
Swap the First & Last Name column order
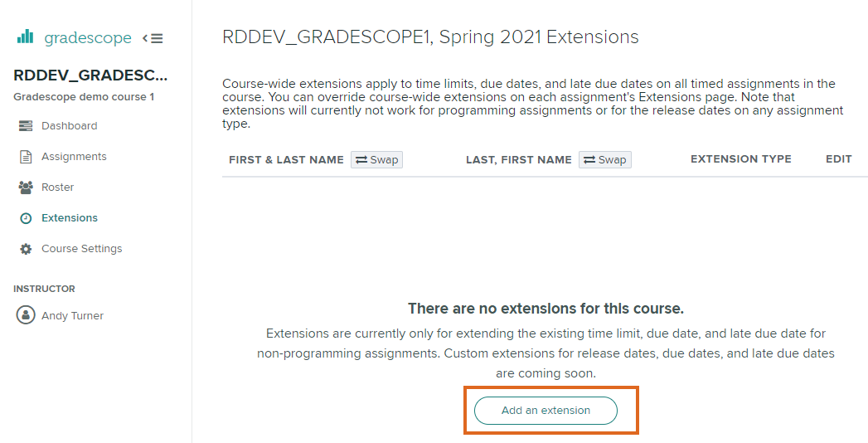(377, 159)
